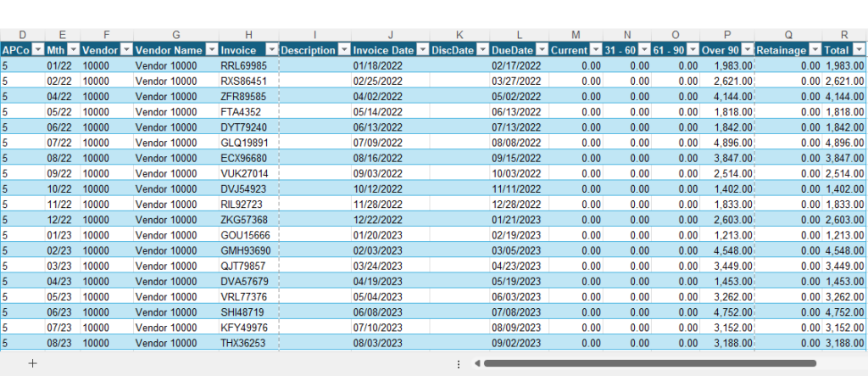
Task: Open the APCo column filter dropdown
Action: 38,50
